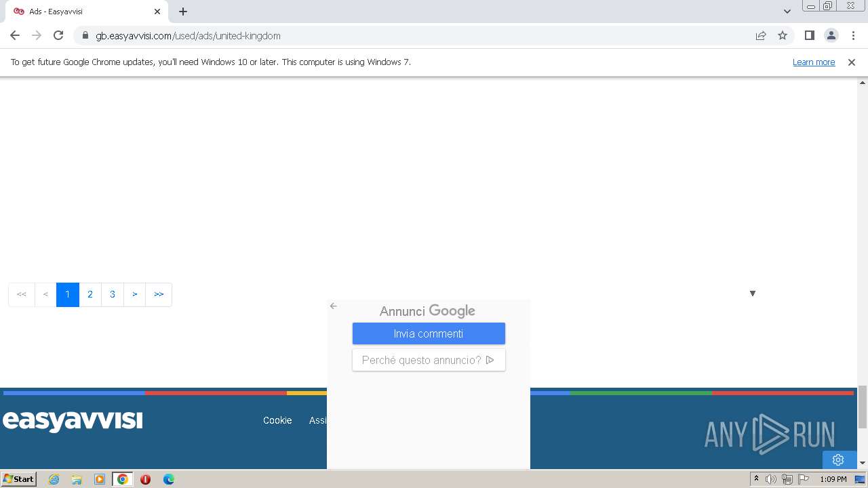Viewport: 868px width, 488px height.
Task: Open a new browser tab
Action: 183,12
